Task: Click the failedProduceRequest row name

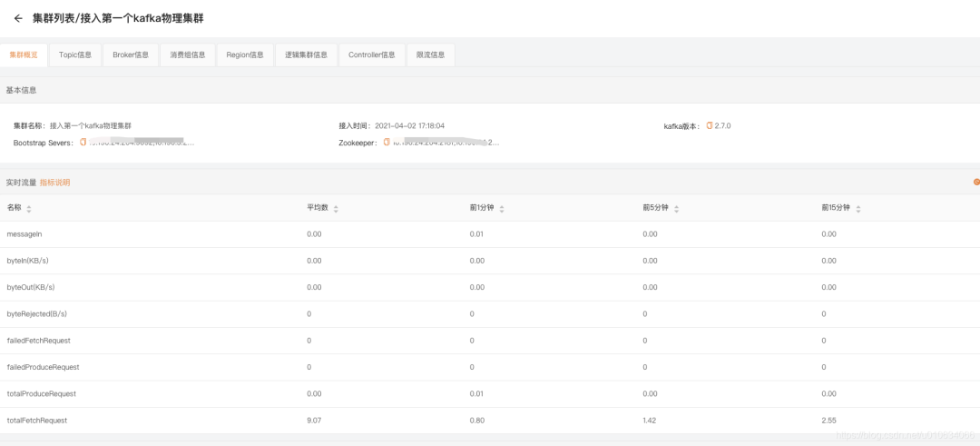Action: [44, 367]
